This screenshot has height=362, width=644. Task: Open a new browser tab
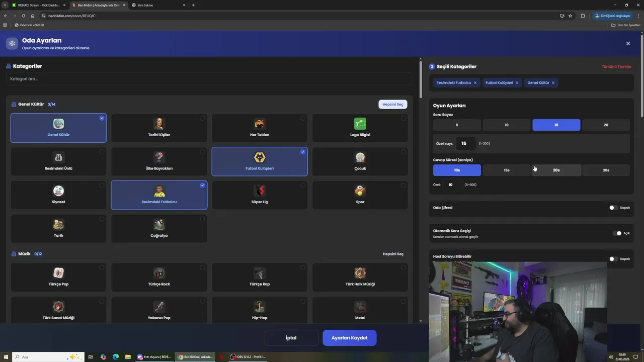pyautogui.click(x=193, y=5)
